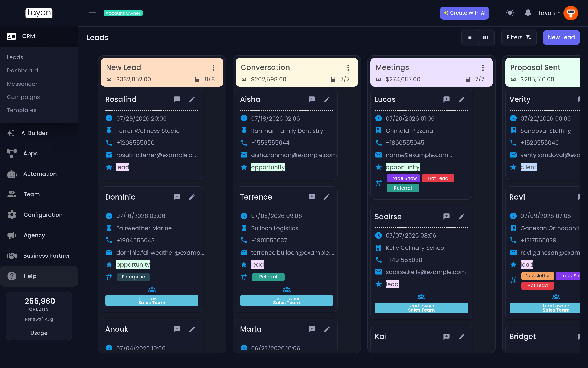Go to Automation

coord(39,174)
